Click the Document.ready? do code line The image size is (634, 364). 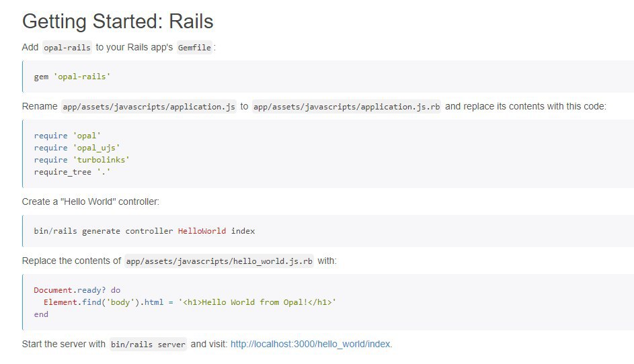[x=77, y=290]
